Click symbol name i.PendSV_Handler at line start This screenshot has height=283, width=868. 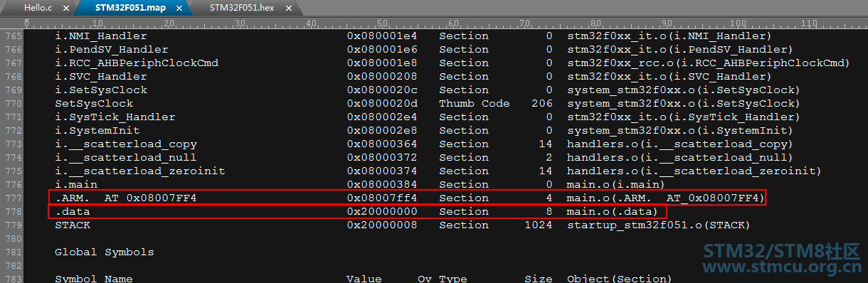pos(112,49)
